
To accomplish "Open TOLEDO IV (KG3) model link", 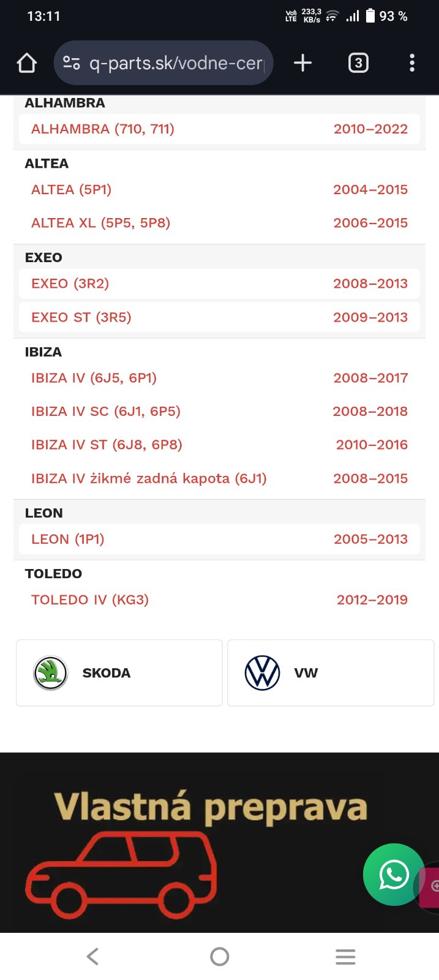I will tap(90, 600).
